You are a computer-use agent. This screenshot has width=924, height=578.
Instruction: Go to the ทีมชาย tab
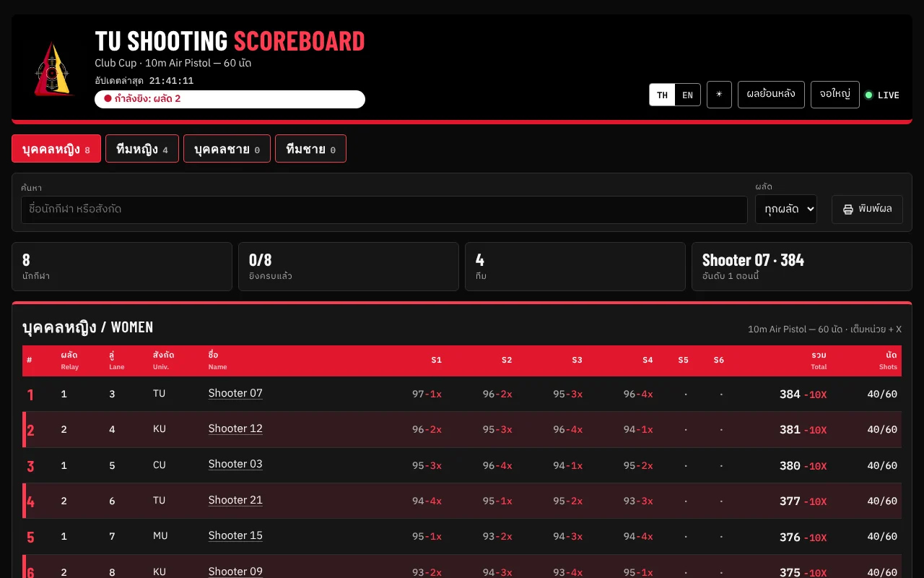pyautogui.click(x=310, y=149)
